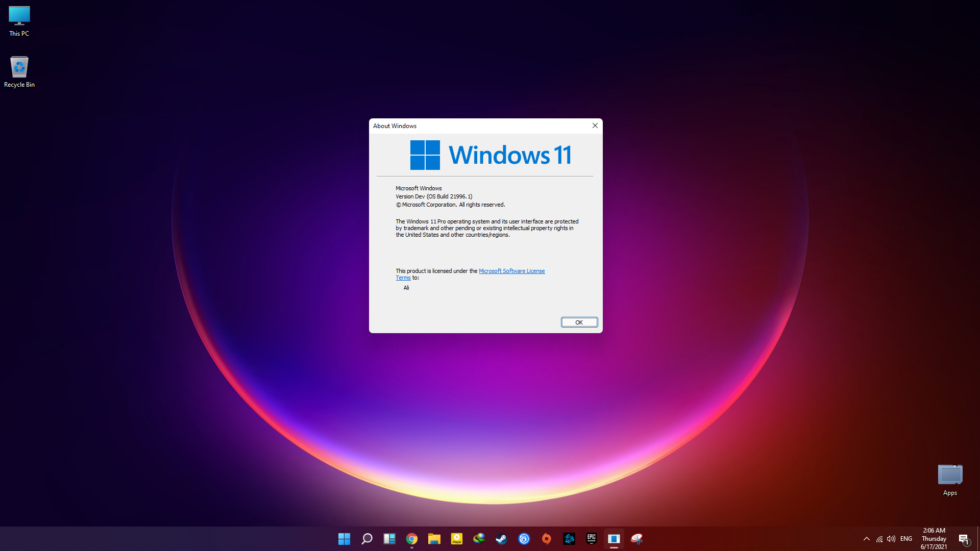This screenshot has width=980, height=551.
Task: Launch the yellow Player app on taskbar
Action: tap(456, 539)
